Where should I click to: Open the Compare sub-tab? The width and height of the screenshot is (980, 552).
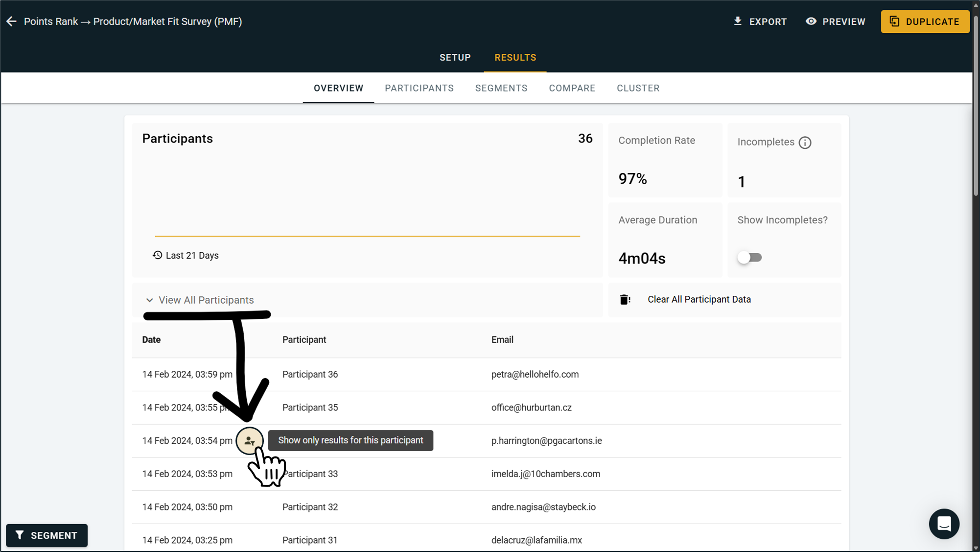pos(572,88)
